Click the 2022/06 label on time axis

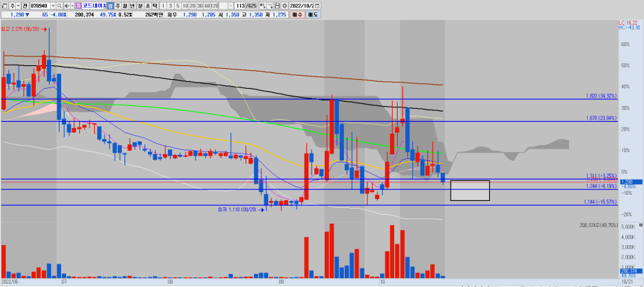[x=8, y=282]
